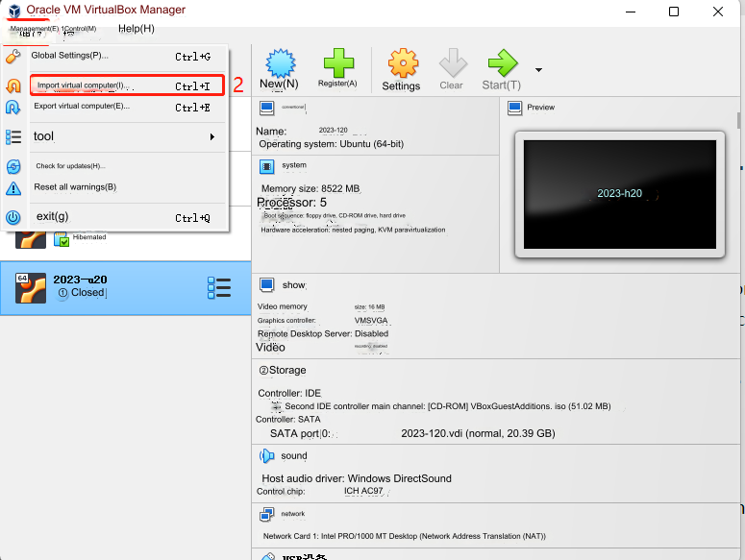745x560 pixels.
Task: Open the 2023 VM list menu icon
Action: pos(219,287)
